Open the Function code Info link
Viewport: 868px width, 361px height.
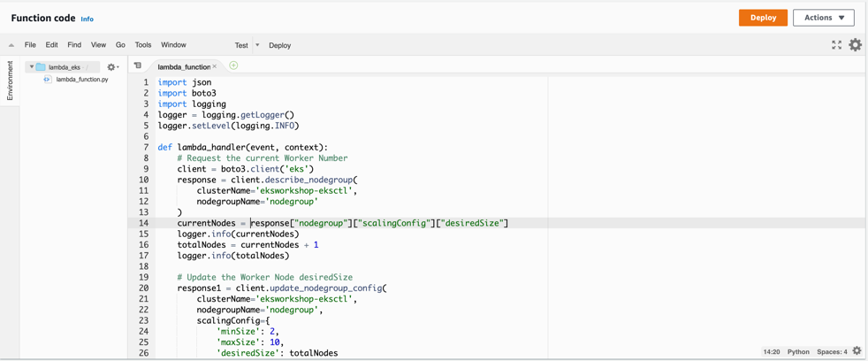87,19
